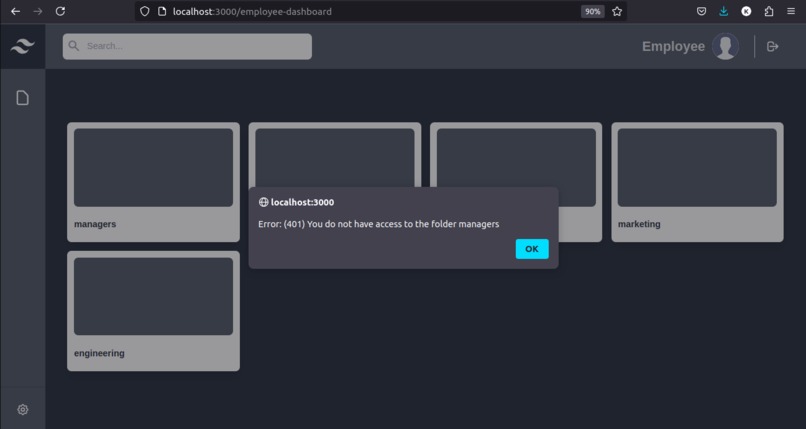Click the browser forward arrow

(38, 11)
